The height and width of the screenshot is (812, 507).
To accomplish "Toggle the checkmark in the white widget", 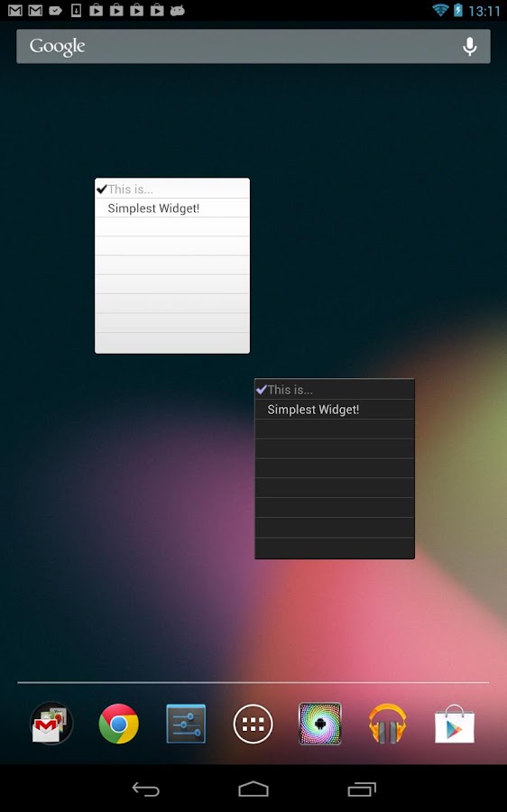I will click(x=102, y=189).
